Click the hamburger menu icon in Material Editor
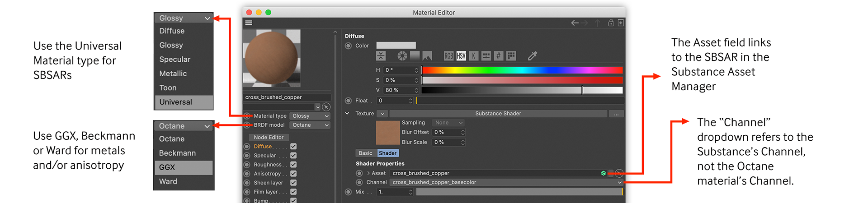 pyautogui.click(x=249, y=23)
